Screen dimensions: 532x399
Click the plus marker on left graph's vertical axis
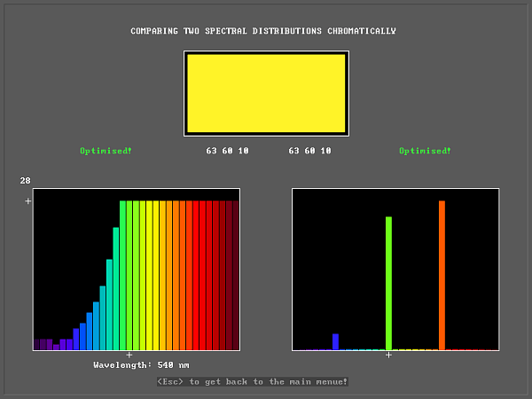(28, 201)
